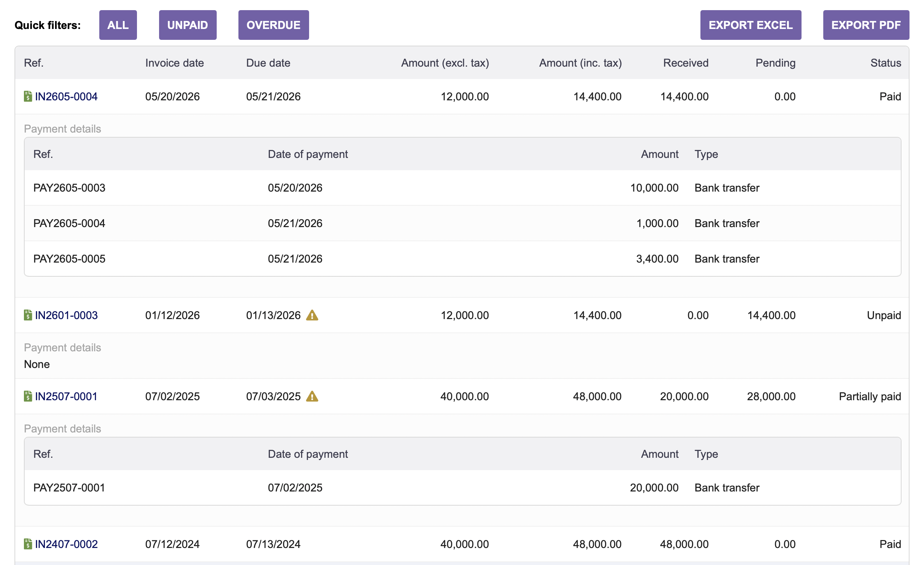Show all invoices with ALL filter
The image size is (924, 565).
tap(118, 25)
